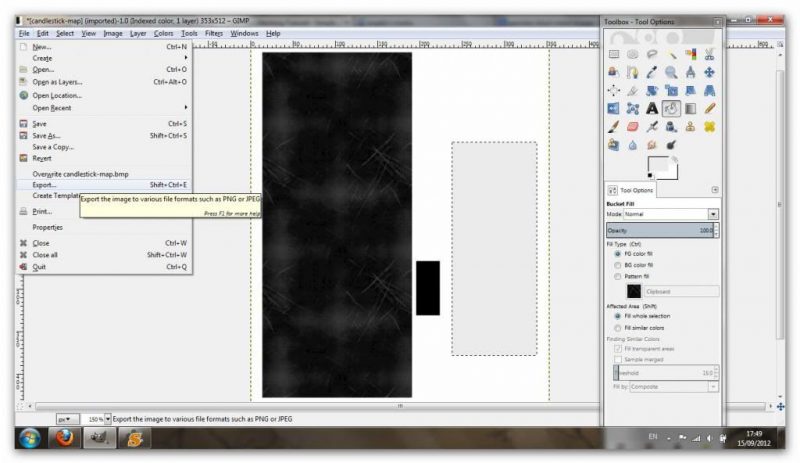
Task: Choose Pattern fill radio button
Action: [x=616, y=276]
